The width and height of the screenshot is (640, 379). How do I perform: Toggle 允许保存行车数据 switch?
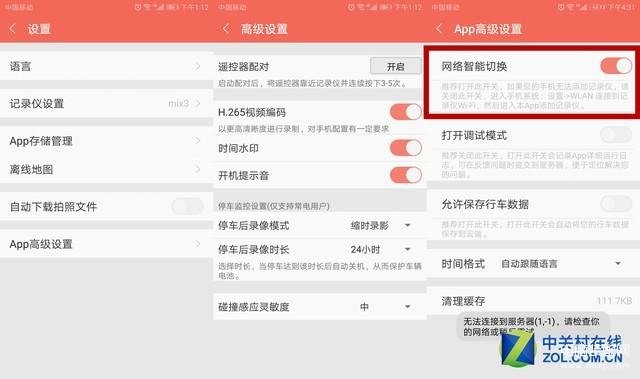(616, 204)
